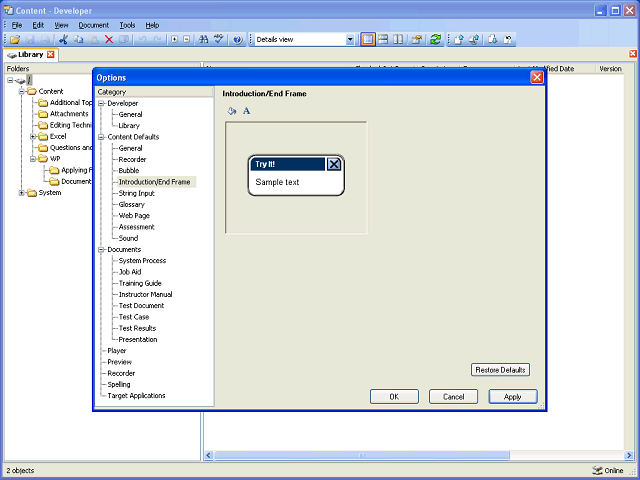
Task: Click the folder properties toolbar icon
Action: tap(417, 40)
